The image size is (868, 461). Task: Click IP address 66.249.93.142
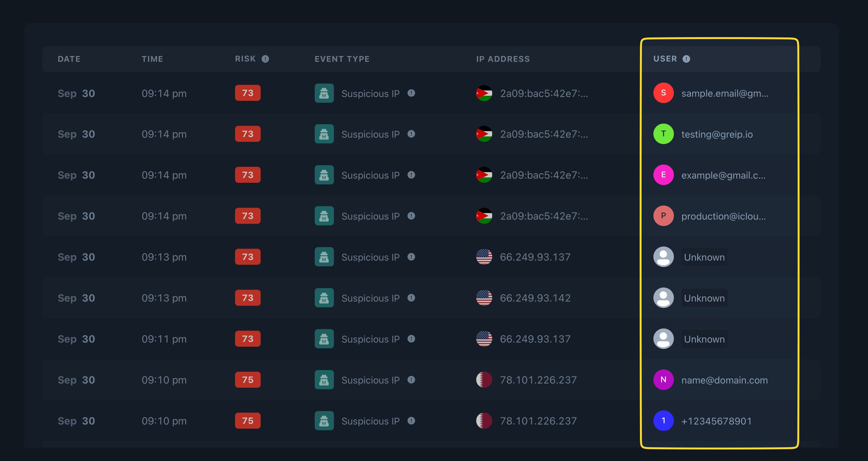coord(535,298)
